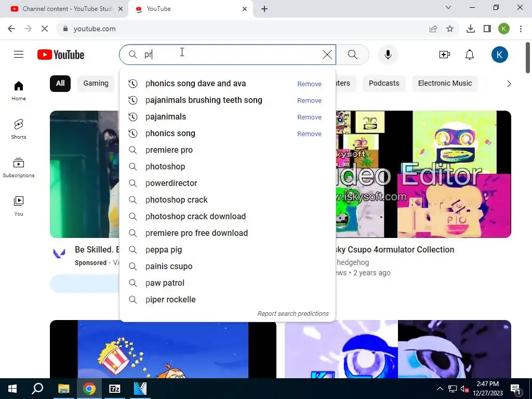Remove 'phonics song dave and ava' history
This screenshot has height=399, width=532.
click(x=310, y=84)
